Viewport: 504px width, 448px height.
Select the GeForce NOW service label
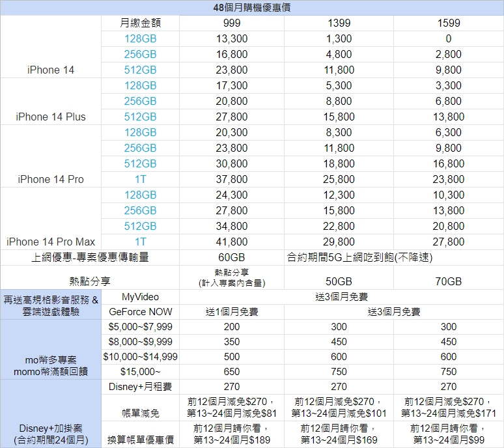141,312
